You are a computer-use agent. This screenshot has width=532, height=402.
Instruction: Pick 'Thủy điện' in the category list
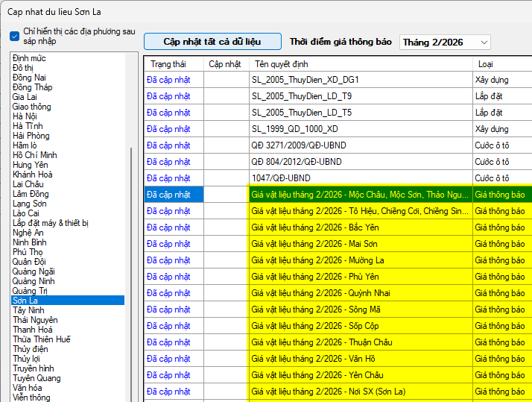click(x=30, y=349)
